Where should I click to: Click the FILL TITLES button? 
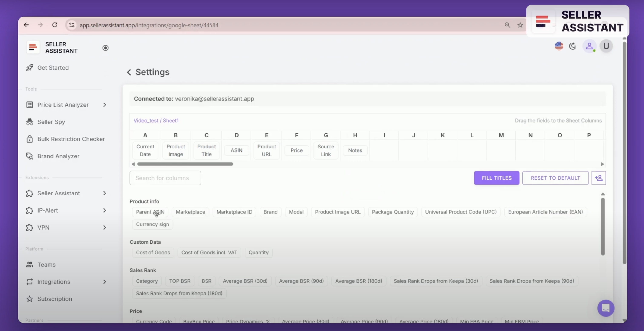496,178
